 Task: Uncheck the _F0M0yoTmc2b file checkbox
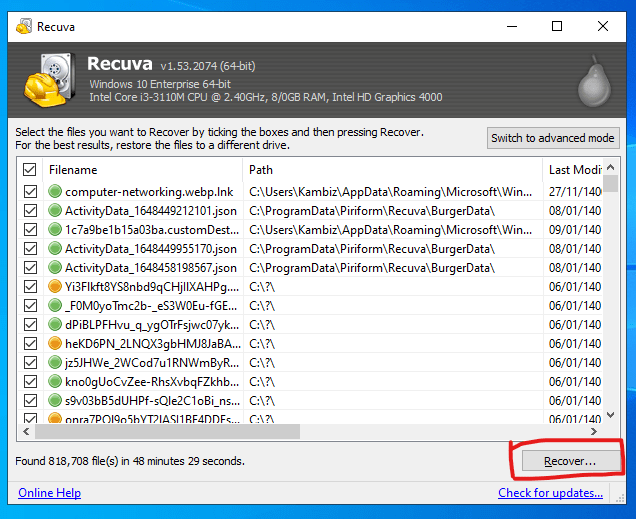click(x=30, y=305)
